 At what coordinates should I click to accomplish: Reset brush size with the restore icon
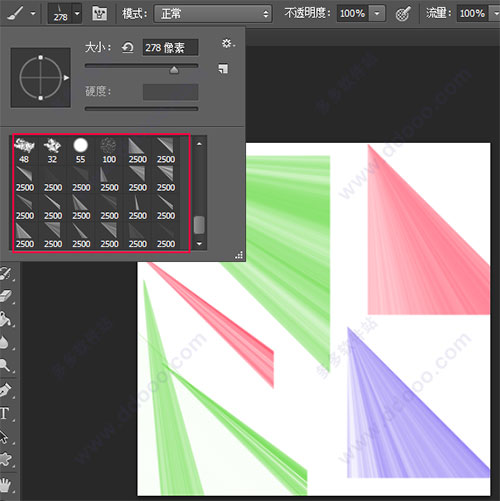127,48
